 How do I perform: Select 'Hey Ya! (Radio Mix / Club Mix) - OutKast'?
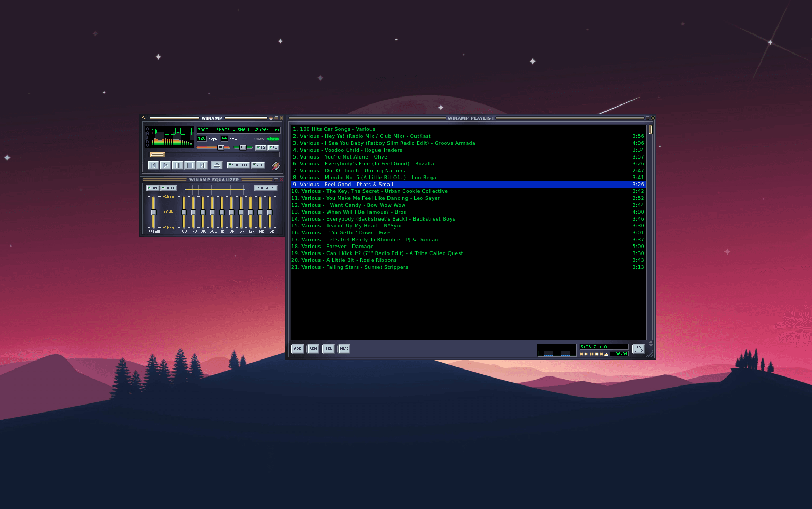468,136
